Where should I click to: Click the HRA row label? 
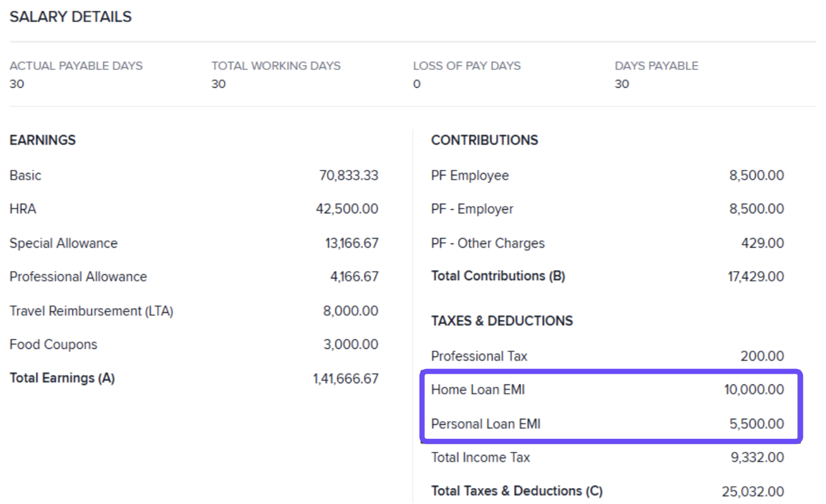tap(23, 209)
